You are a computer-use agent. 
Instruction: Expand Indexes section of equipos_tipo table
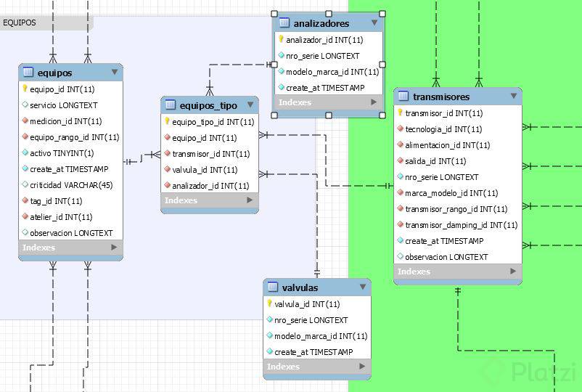(250, 200)
